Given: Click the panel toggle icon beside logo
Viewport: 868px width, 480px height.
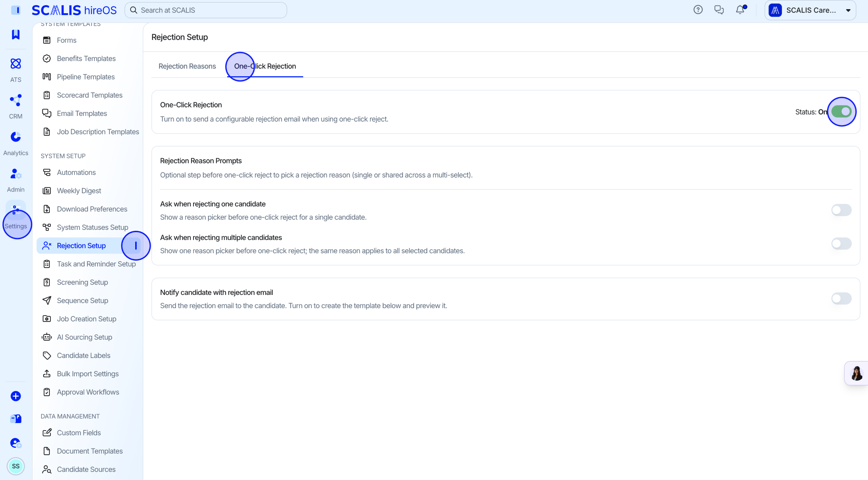Looking at the screenshot, I should 16,10.
